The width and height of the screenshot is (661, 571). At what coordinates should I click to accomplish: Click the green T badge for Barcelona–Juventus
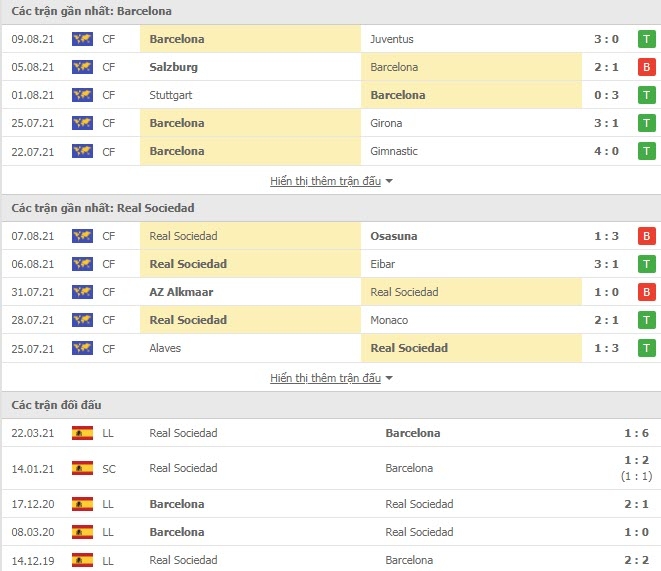[x=647, y=39]
